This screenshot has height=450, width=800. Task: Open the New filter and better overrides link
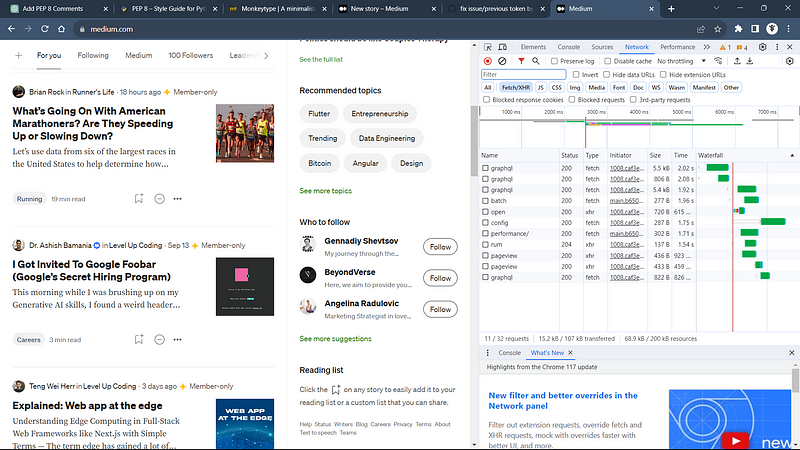tap(563, 401)
